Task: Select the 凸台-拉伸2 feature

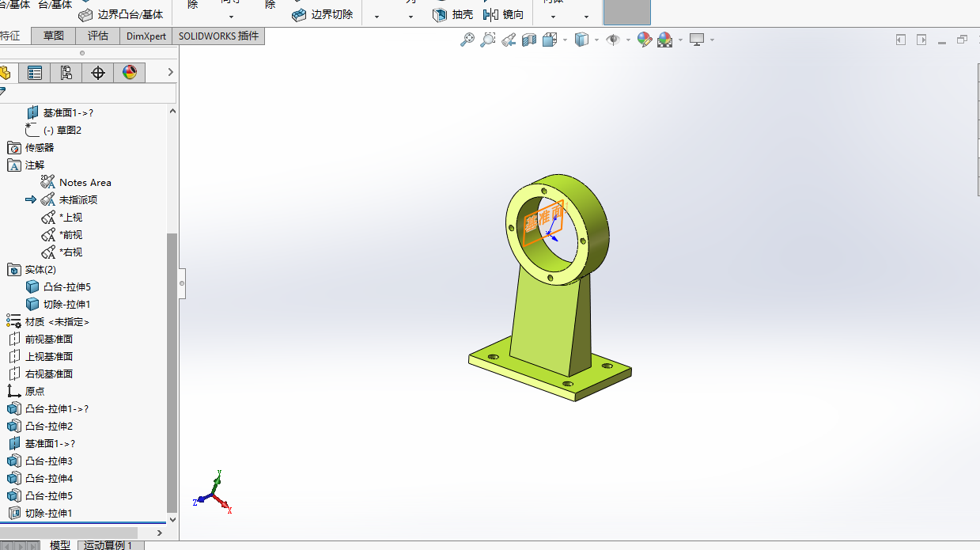Action: click(49, 427)
